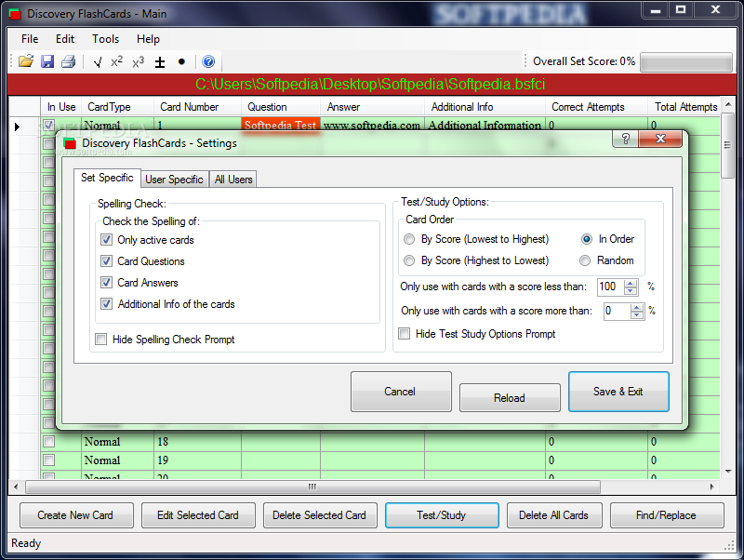This screenshot has height=560, width=744.
Task: Select Random card order
Action: pyautogui.click(x=585, y=260)
